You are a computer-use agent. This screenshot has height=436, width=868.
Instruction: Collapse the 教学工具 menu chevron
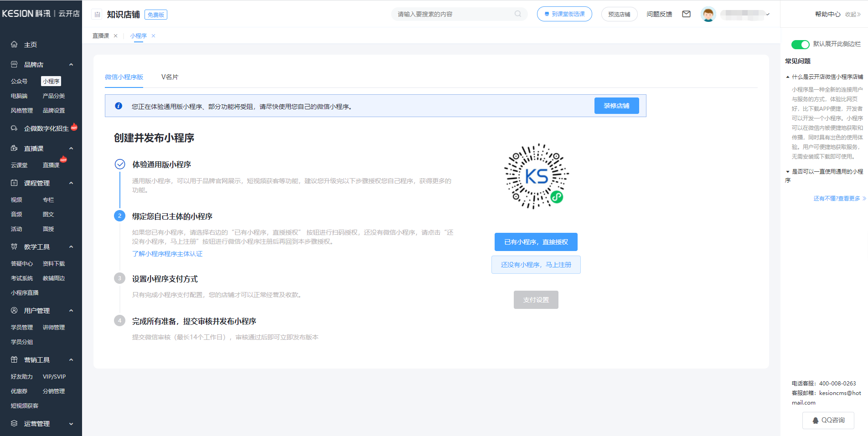pos(71,247)
